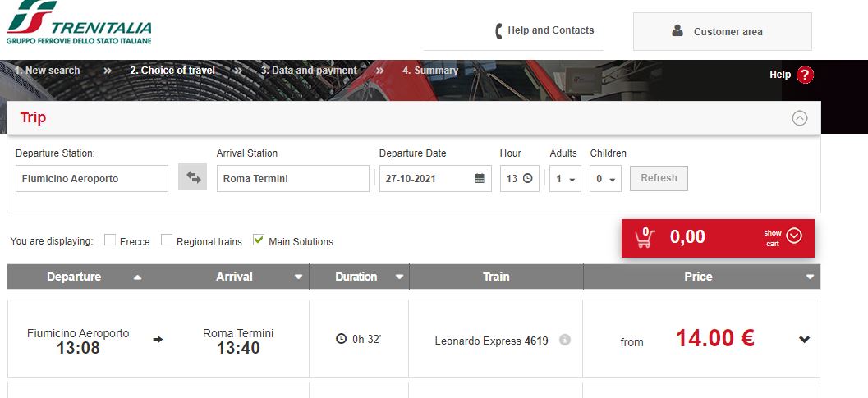The width and height of the screenshot is (868, 398).
Task: Click the Train column header
Action: point(496,277)
